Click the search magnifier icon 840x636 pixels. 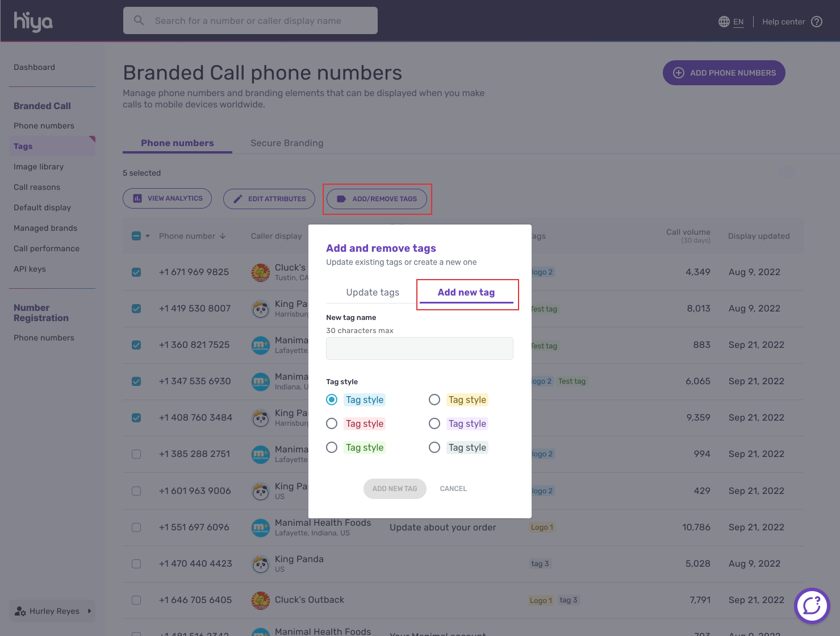click(139, 20)
